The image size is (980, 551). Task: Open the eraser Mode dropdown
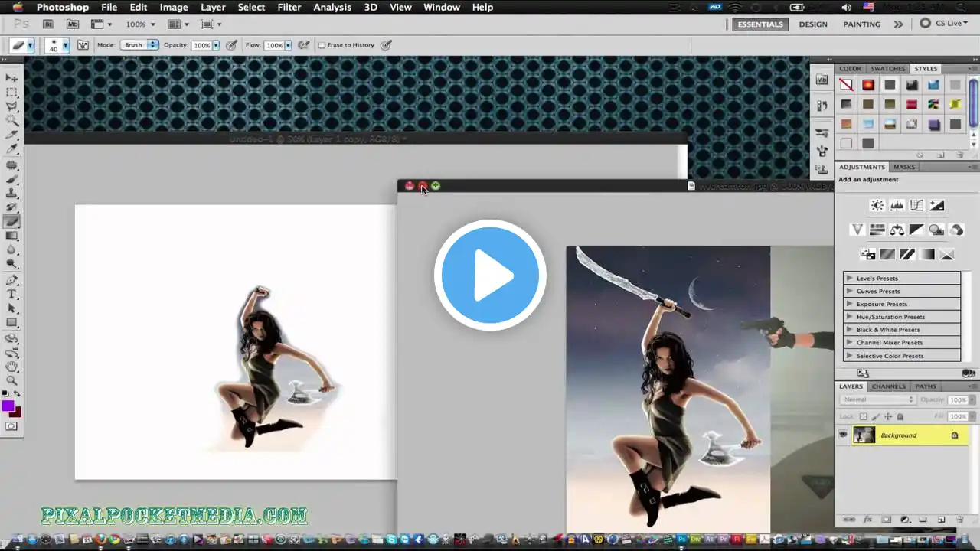pos(139,45)
